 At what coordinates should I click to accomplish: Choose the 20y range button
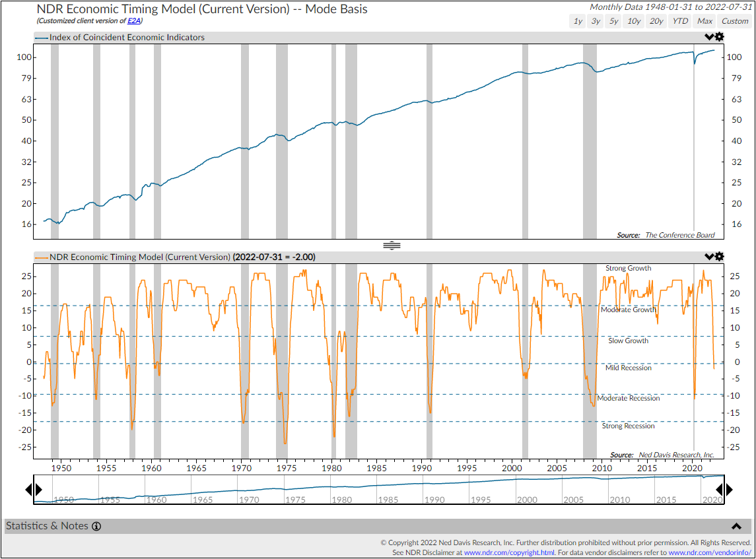pyautogui.click(x=656, y=21)
